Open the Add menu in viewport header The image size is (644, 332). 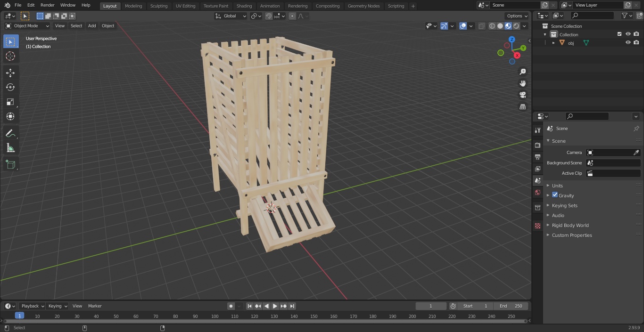click(x=92, y=26)
